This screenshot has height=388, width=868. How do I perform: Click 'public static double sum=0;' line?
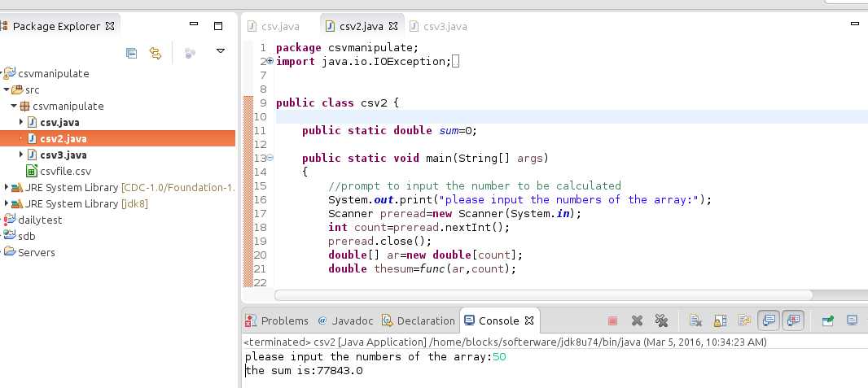pos(389,130)
